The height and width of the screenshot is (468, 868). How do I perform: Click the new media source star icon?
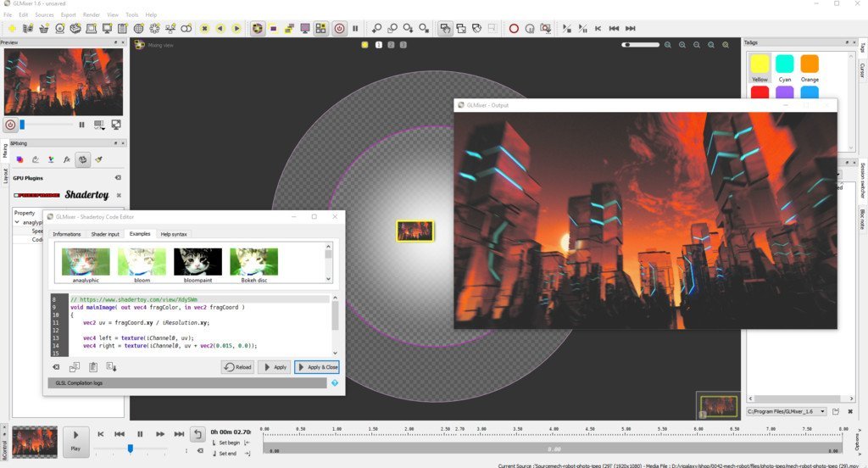pyautogui.click(x=12, y=28)
